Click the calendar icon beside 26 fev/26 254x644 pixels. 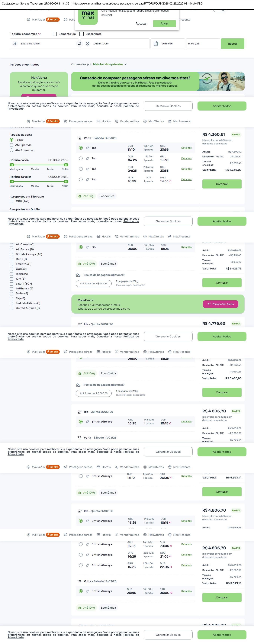tap(156, 44)
